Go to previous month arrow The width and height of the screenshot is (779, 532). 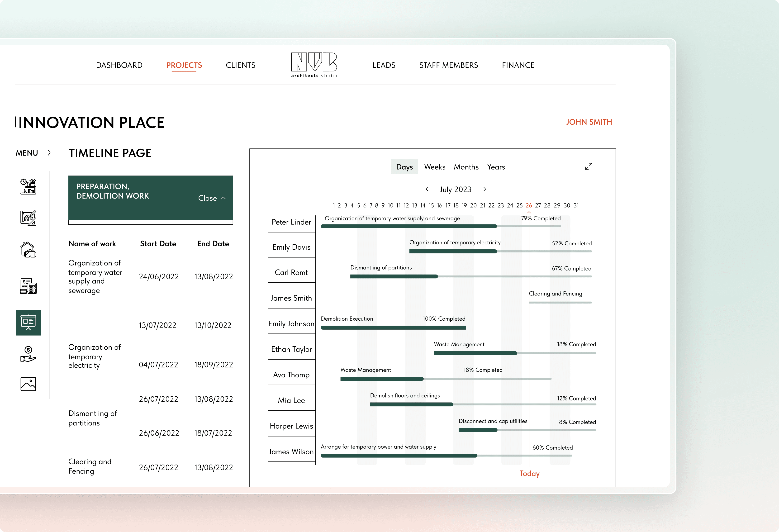pos(427,189)
